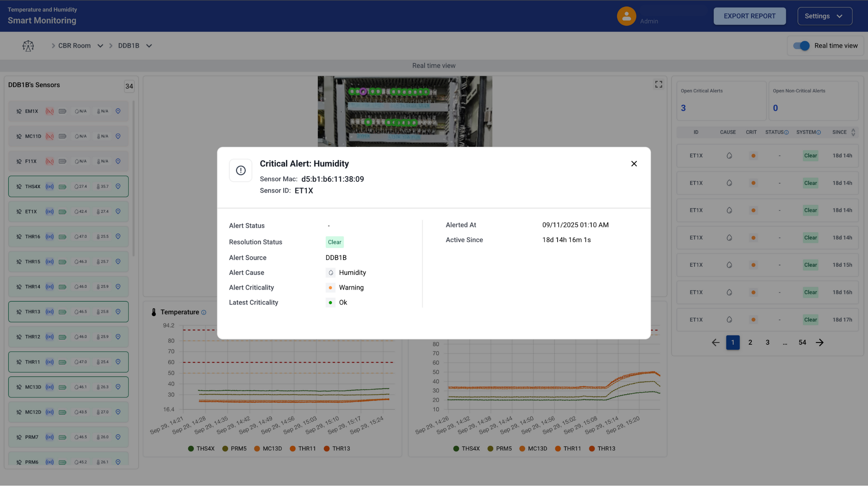Expand the DDB1B breadcrumb dropdown

[149, 46]
